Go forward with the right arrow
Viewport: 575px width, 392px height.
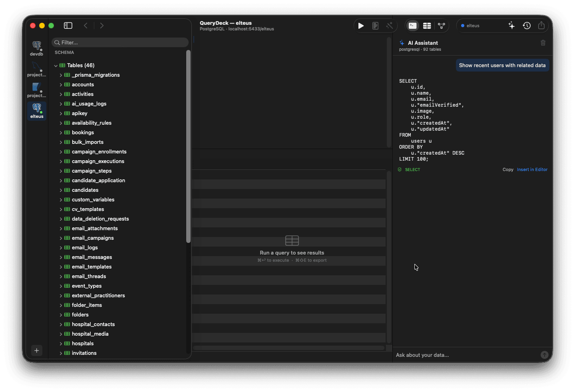(x=102, y=26)
